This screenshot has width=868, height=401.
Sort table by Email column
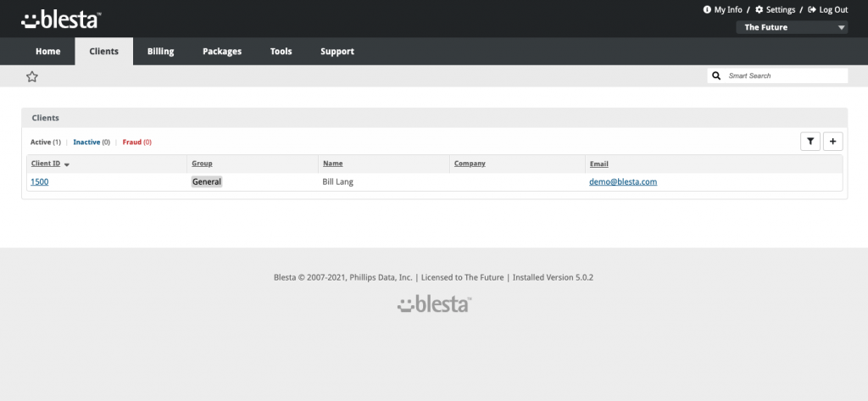coord(599,164)
